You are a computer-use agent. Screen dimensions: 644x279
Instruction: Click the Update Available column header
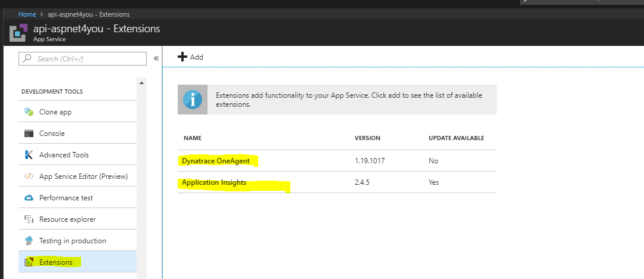click(x=456, y=138)
